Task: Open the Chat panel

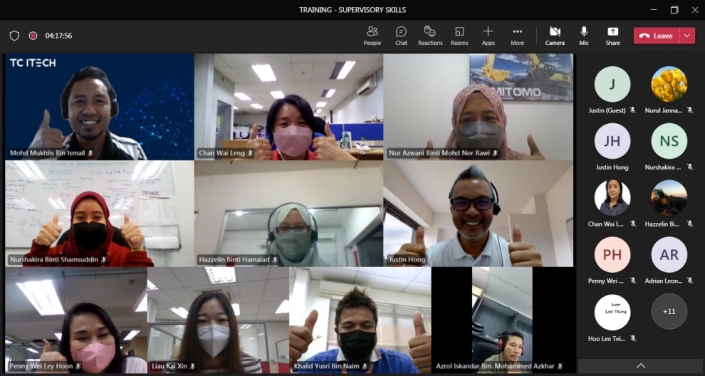Action: coord(401,36)
